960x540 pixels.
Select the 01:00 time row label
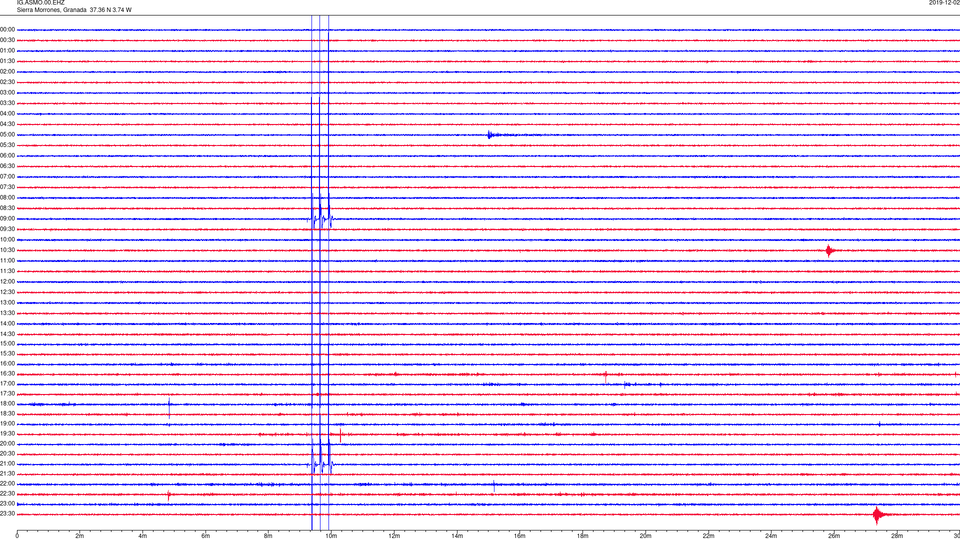click(x=7, y=51)
